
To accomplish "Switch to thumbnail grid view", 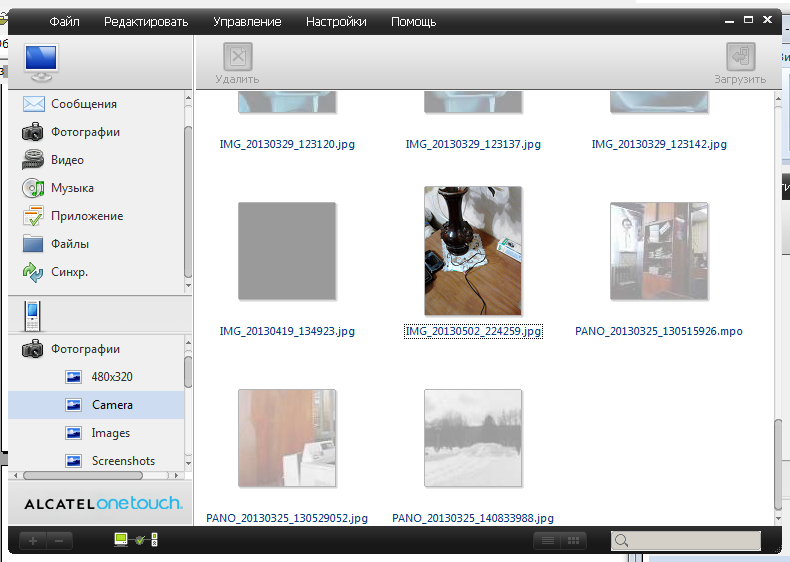I will click(573, 541).
